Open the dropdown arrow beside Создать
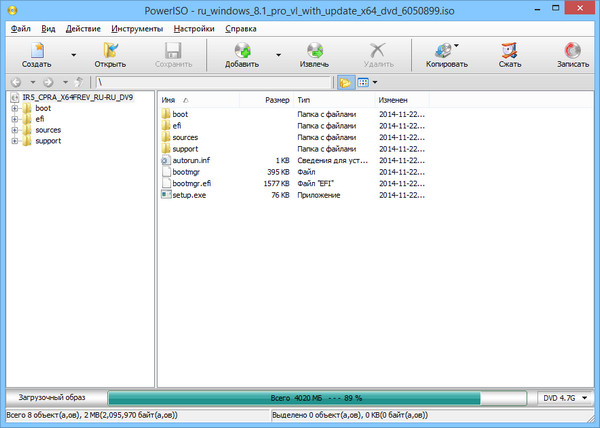The height and width of the screenshot is (428, 600). (x=73, y=56)
